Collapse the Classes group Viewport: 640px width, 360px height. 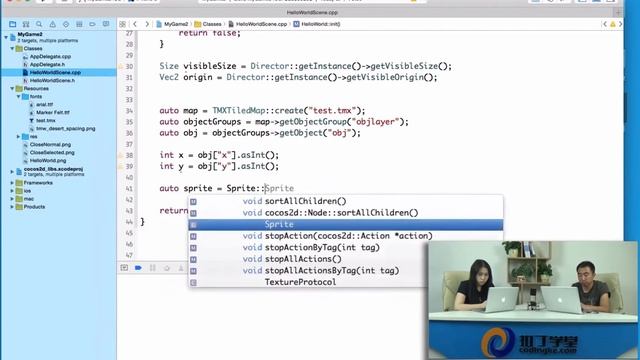(12, 49)
